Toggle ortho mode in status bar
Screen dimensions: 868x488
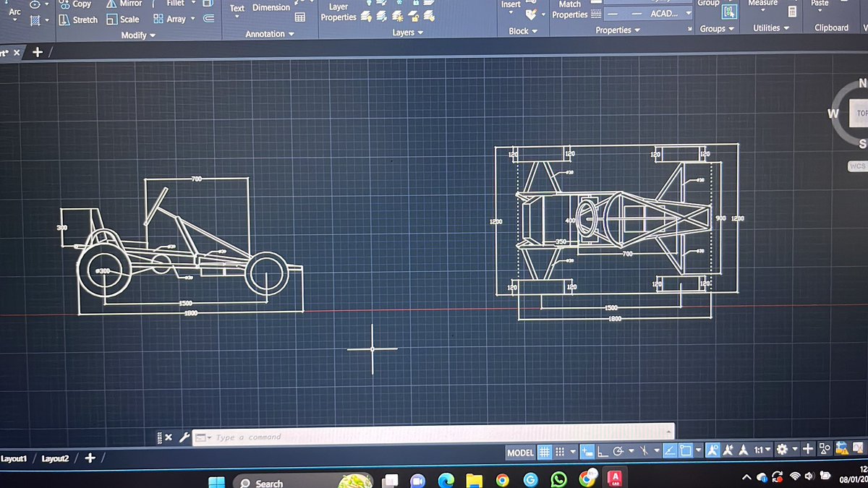click(x=603, y=452)
